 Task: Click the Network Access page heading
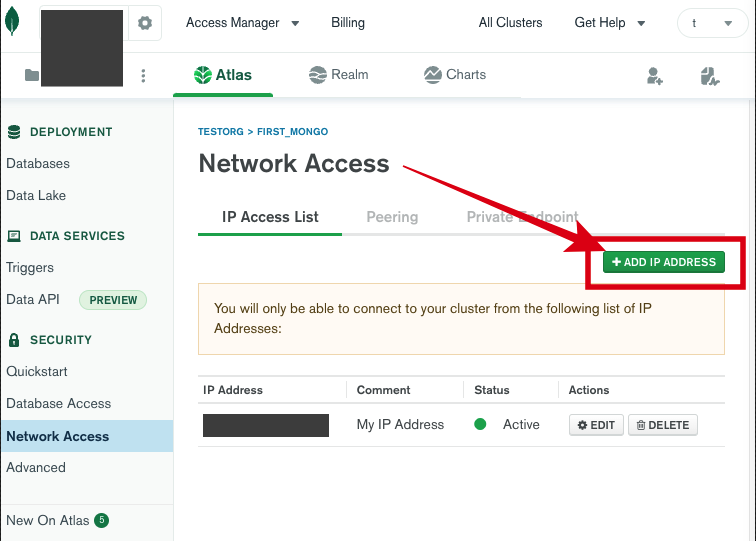pos(294,163)
